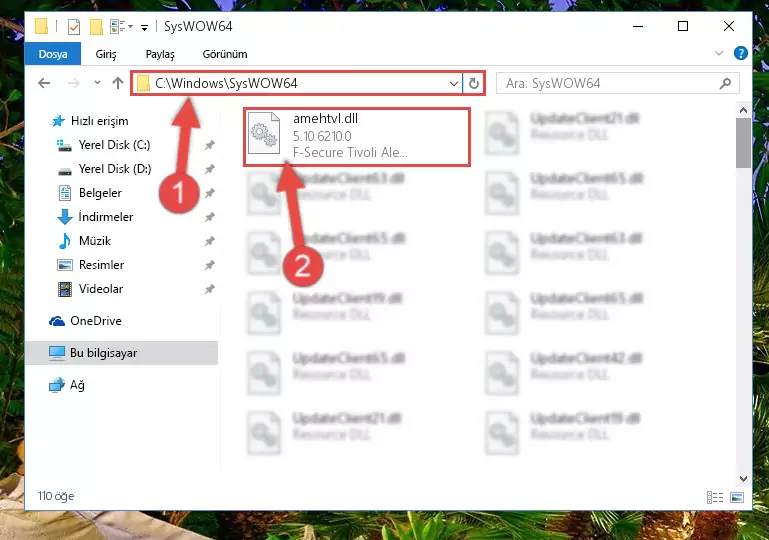The width and height of the screenshot is (769, 540).
Task: Select Ağ network in the navigation pane
Action: pyautogui.click(x=77, y=385)
